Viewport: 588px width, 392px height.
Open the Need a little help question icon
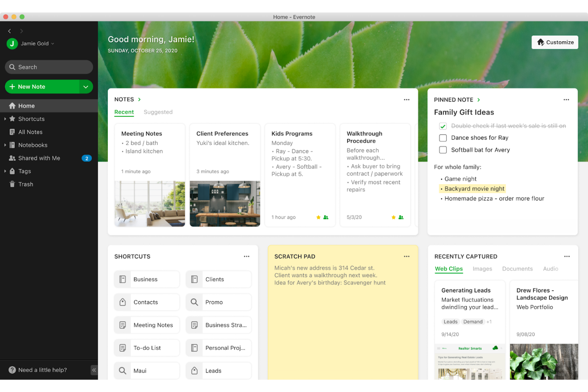pos(12,370)
